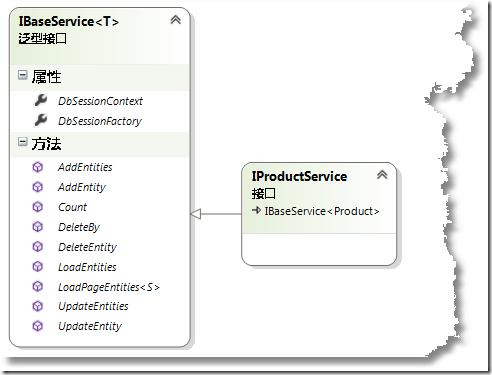
Task: Click the method cube icon for DeleteEntity
Action: pos(38,247)
